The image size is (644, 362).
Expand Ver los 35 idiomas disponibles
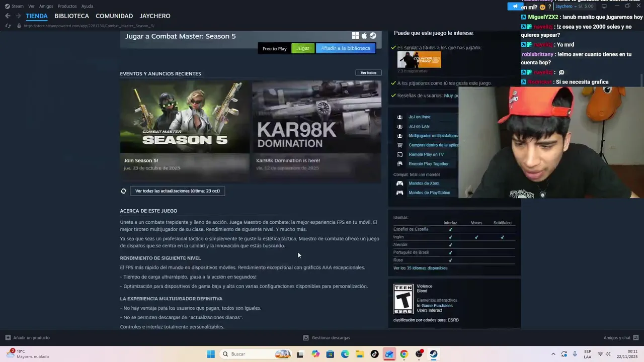click(x=420, y=268)
